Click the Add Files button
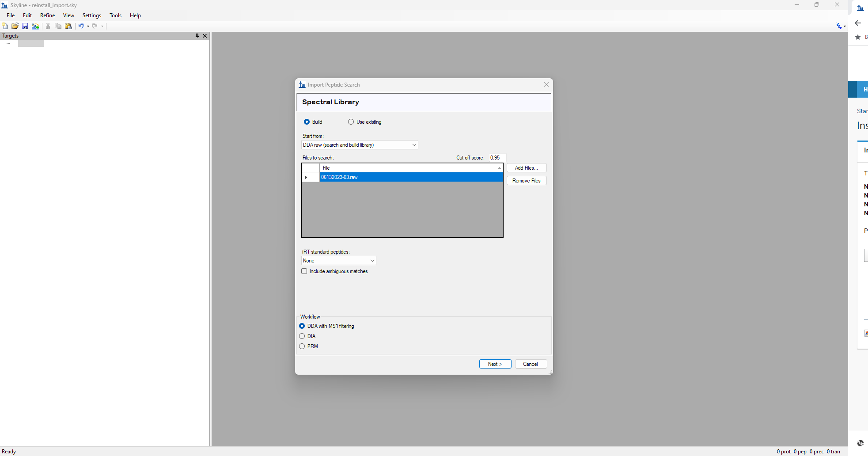Viewport: 868px width, 456px height. click(526, 168)
